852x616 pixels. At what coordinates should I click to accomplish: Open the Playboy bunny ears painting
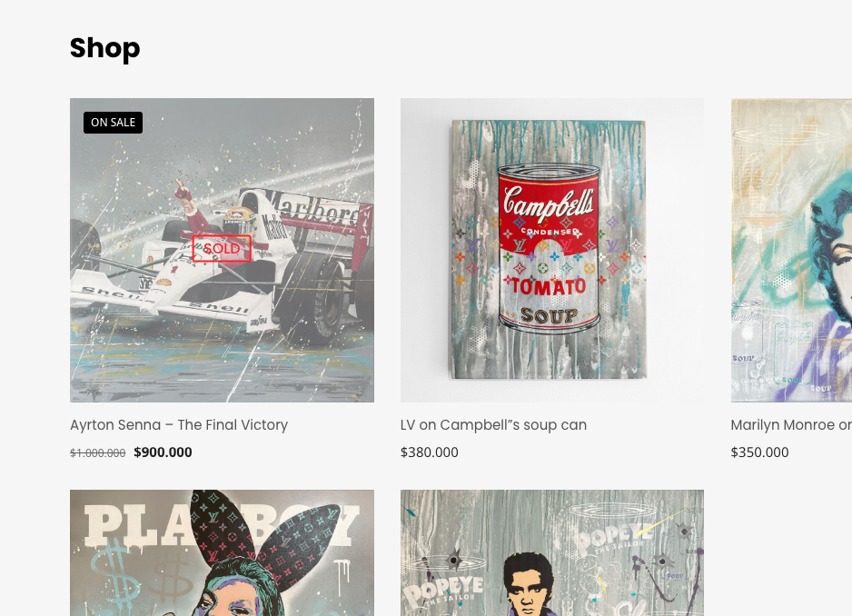[x=222, y=553]
